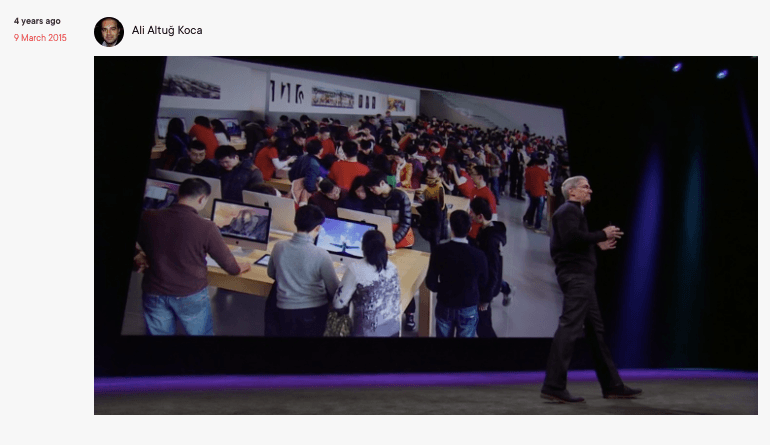The height and width of the screenshot is (445, 770).
Task: Click the iMac showing mountain wallpaper
Action: click(x=241, y=222)
